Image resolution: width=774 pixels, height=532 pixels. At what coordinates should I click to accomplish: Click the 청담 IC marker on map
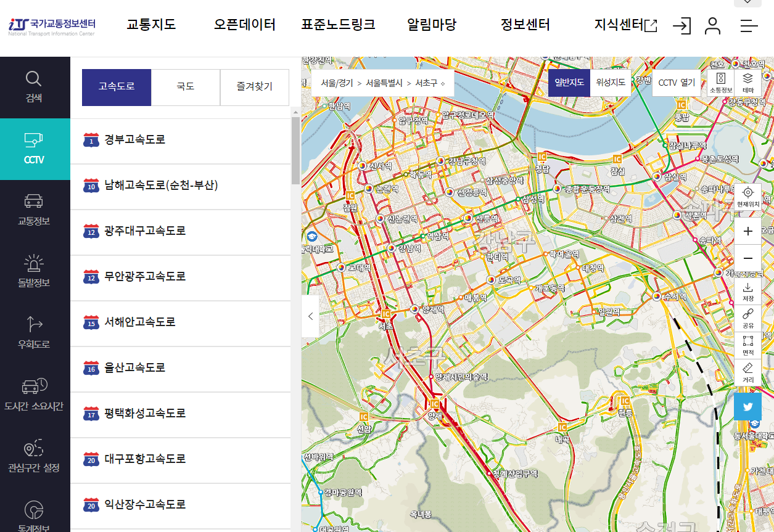coord(541,157)
